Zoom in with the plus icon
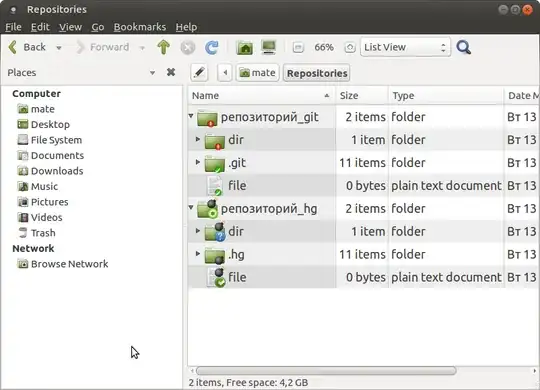Viewport: 540px width, 390px height. [350, 47]
